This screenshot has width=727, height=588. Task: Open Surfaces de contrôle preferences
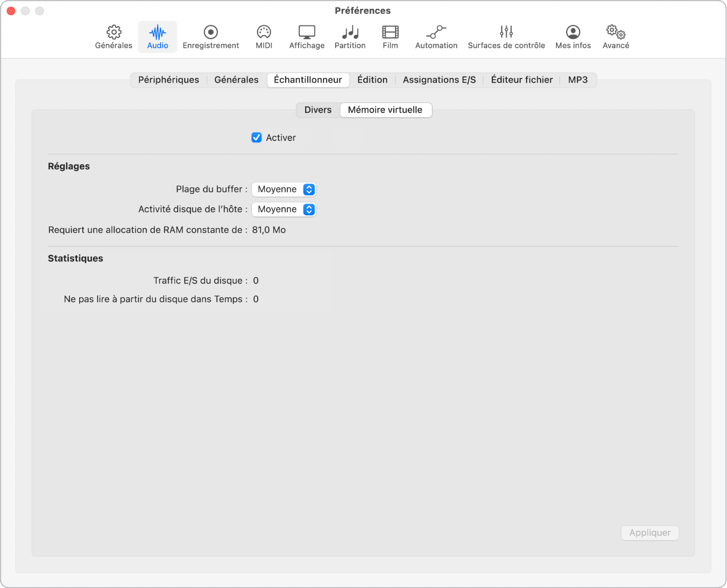pos(506,37)
